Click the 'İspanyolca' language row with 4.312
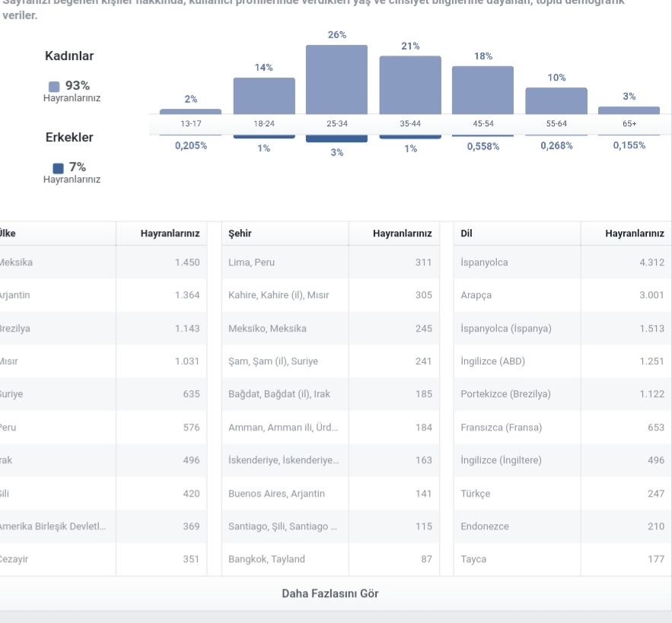This screenshot has height=623, width=672. pos(562,262)
